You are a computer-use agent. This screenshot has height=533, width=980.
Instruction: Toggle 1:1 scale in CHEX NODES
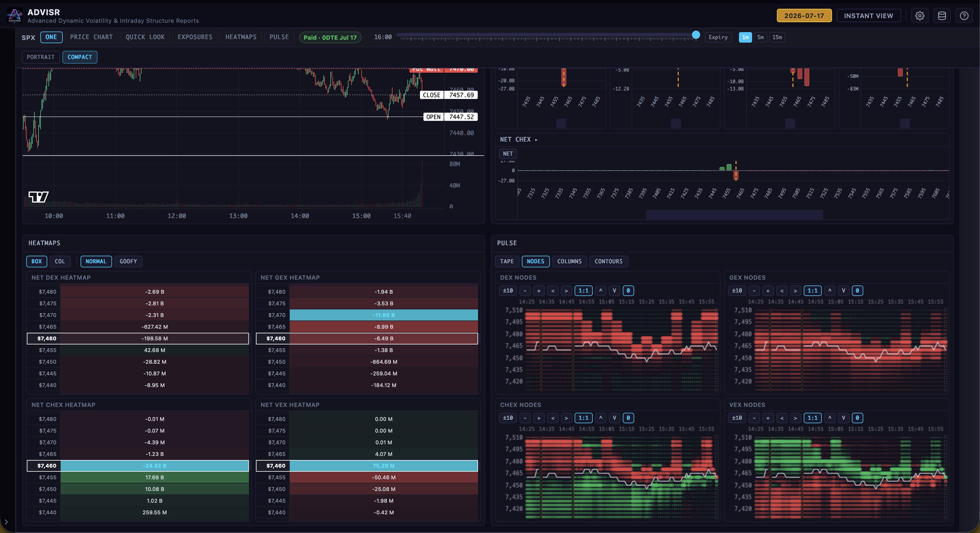(x=584, y=418)
